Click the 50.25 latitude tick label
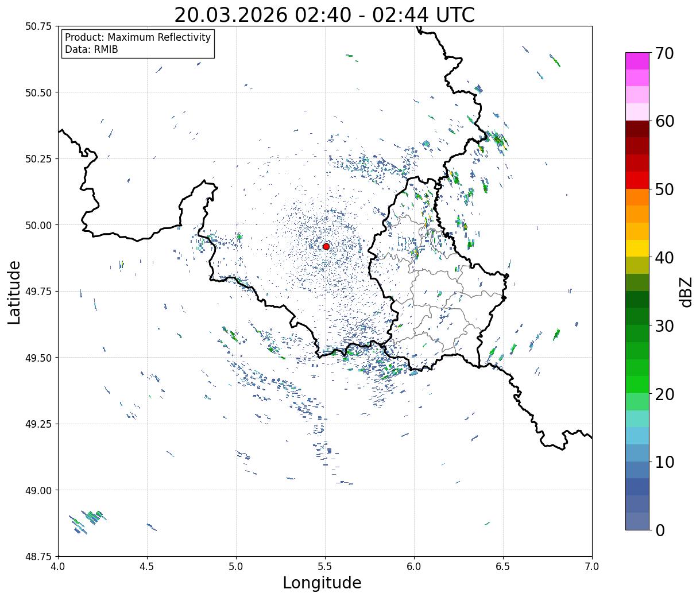The height and width of the screenshot is (597, 700). tap(38, 159)
